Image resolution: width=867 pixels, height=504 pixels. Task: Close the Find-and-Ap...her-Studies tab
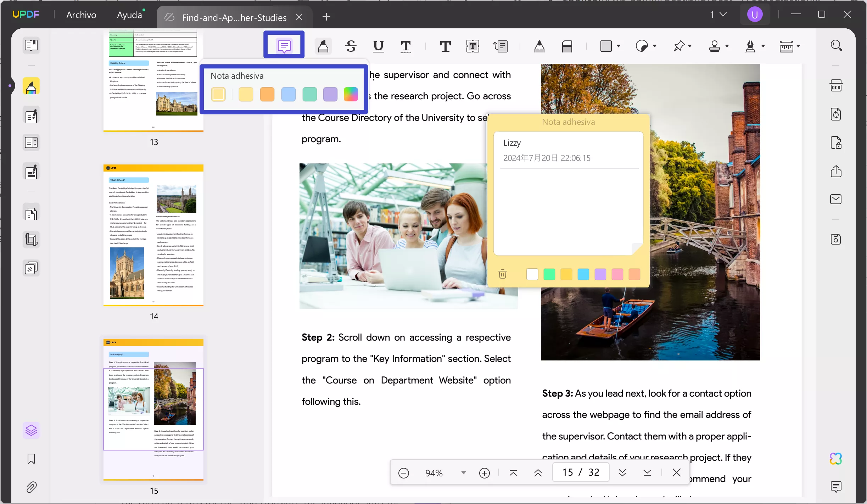299,17
